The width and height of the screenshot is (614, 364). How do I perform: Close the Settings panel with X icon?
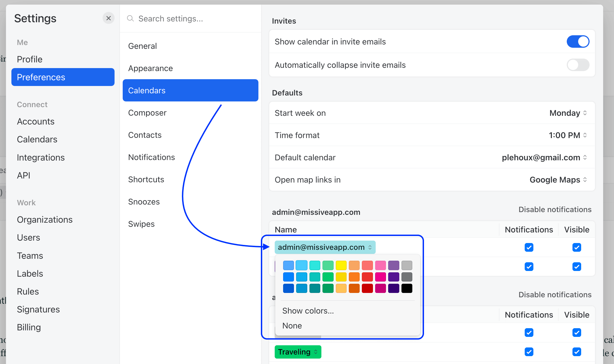tap(108, 18)
